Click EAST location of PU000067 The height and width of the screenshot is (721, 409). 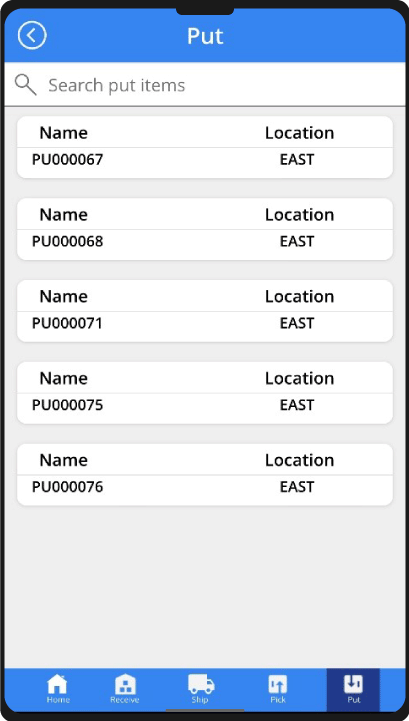pyautogui.click(x=297, y=160)
